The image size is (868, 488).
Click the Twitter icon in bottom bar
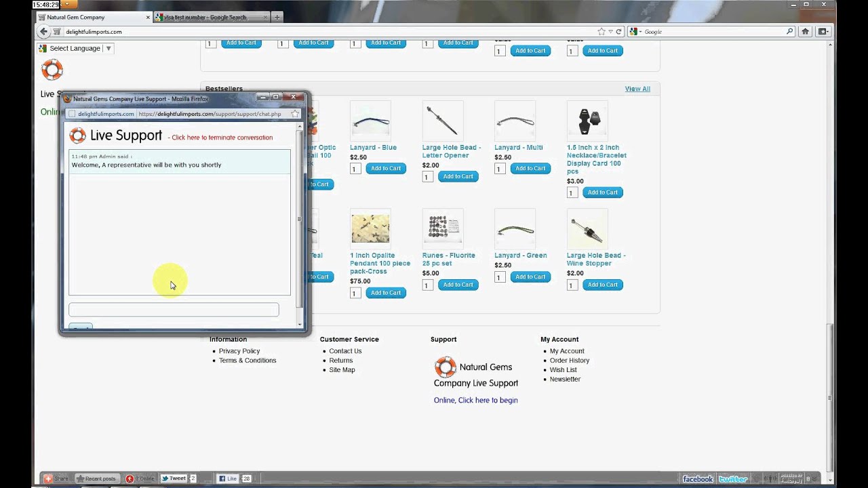(x=732, y=479)
